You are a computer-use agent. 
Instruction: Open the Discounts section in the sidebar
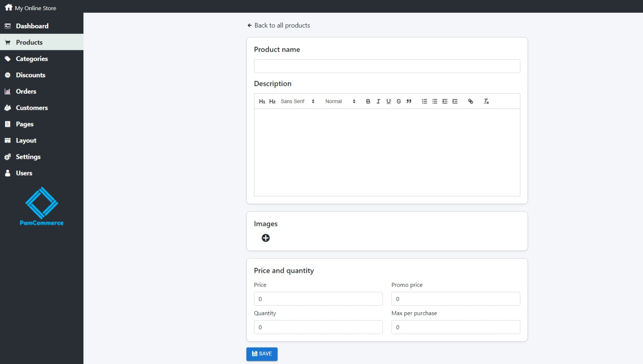[x=31, y=75]
